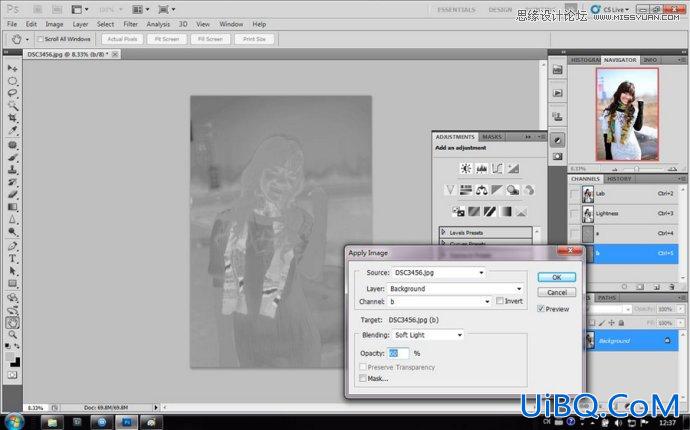Click the Opacity input field
This screenshot has height=430, width=690.
tap(398, 353)
